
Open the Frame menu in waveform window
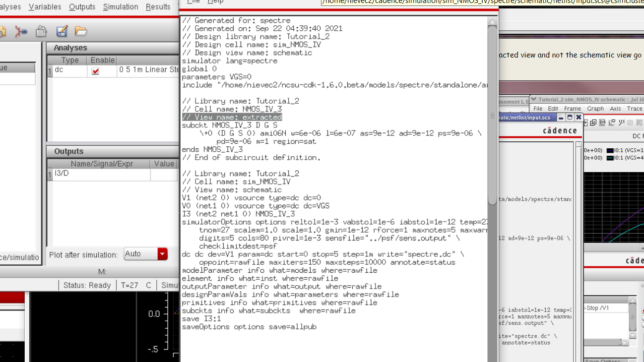click(x=572, y=109)
